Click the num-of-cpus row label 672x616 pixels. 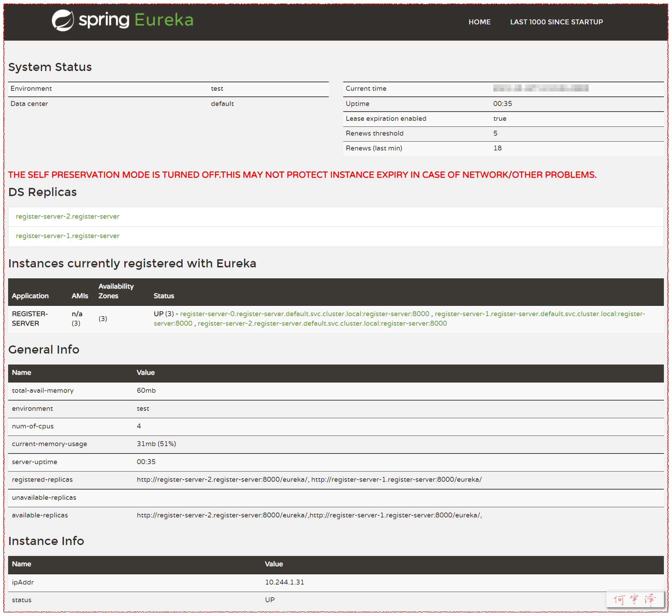point(33,426)
